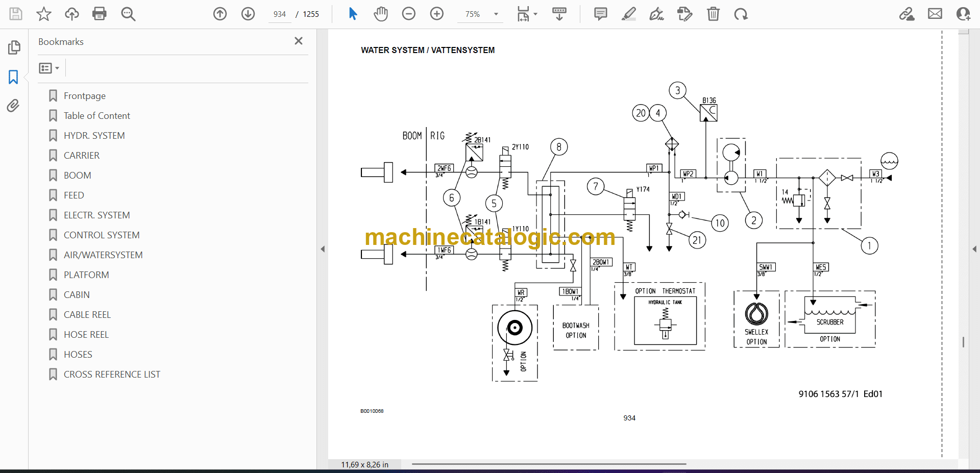The width and height of the screenshot is (980, 473).
Task: Add file to starred favorites
Action: (x=44, y=14)
